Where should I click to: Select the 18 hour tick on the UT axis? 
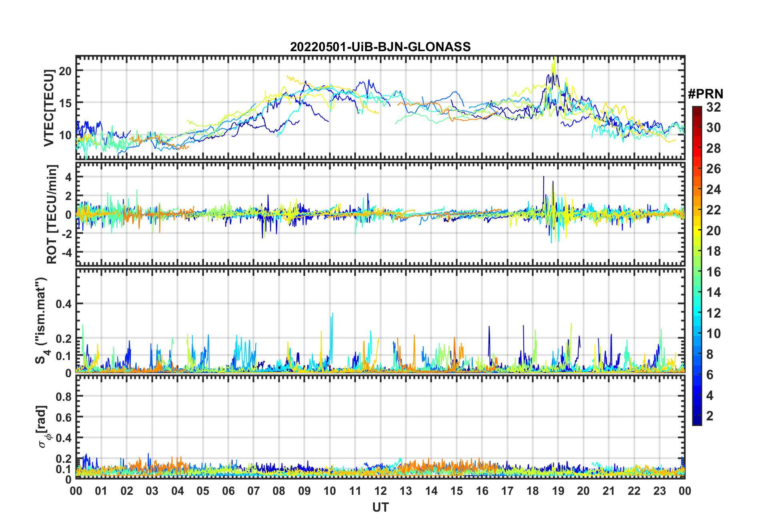point(533,491)
